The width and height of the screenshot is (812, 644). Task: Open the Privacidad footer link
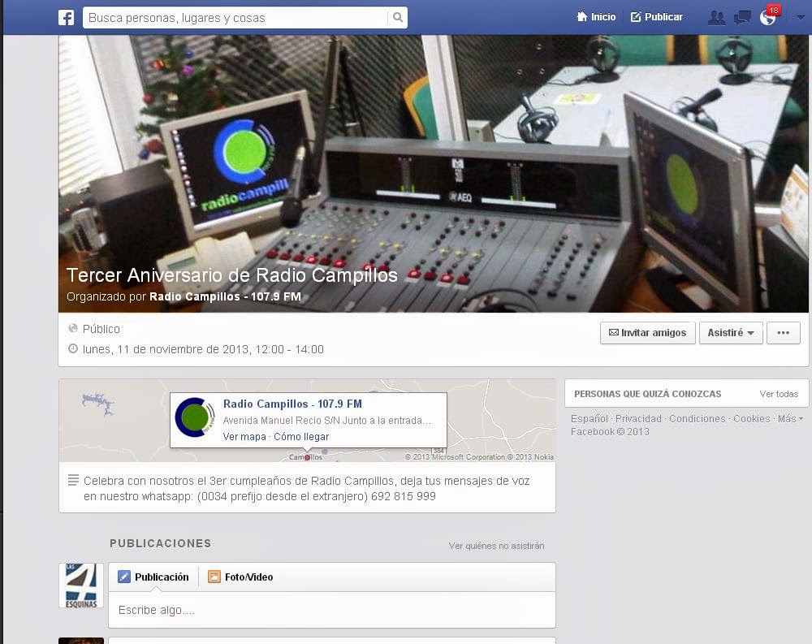pyautogui.click(x=638, y=418)
